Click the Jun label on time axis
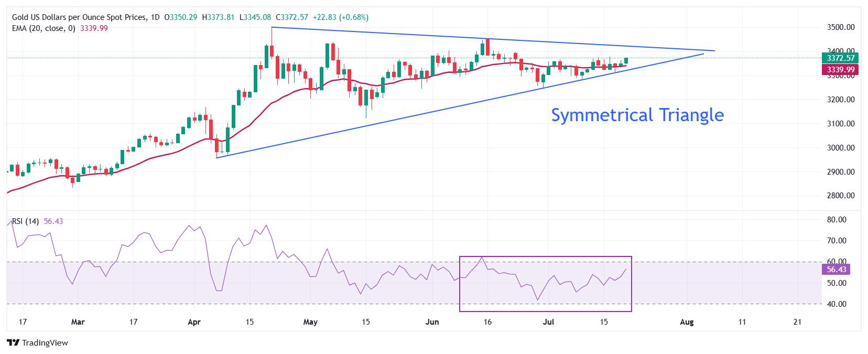Screen dimensions: 868x354 coord(432,322)
